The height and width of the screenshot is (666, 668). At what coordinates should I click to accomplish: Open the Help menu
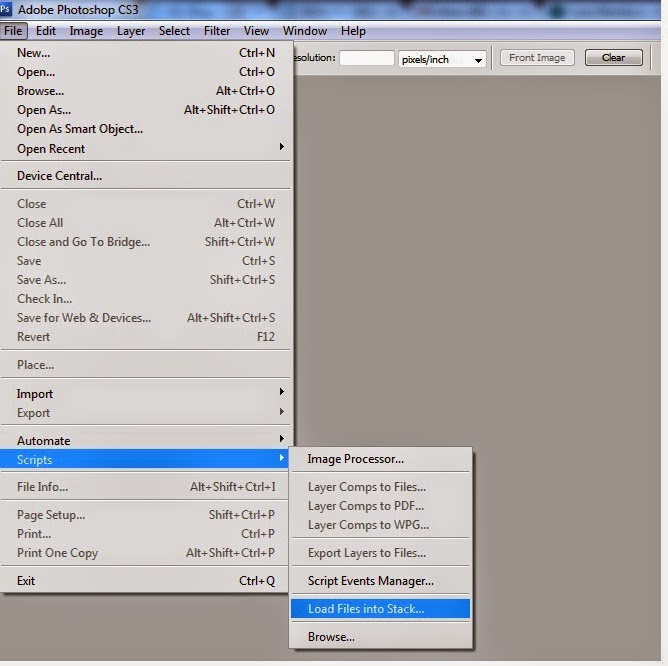(x=353, y=31)
